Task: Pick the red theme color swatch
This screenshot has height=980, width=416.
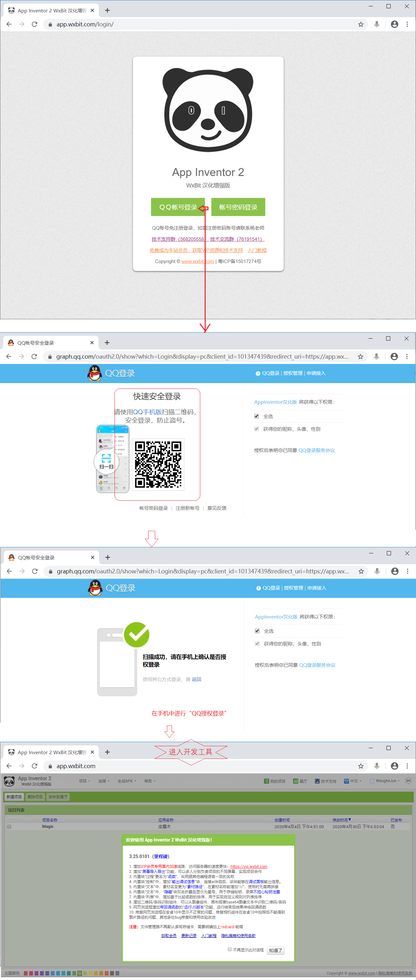Action: tap(26, 974)
